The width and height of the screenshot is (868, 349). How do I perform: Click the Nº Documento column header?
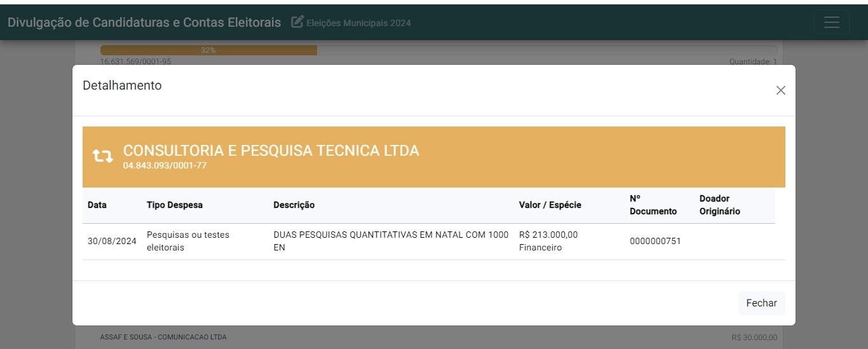(653, 205)
